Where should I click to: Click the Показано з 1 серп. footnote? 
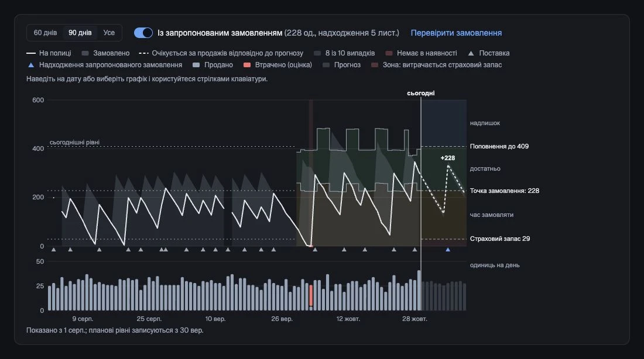pos(115,330)
